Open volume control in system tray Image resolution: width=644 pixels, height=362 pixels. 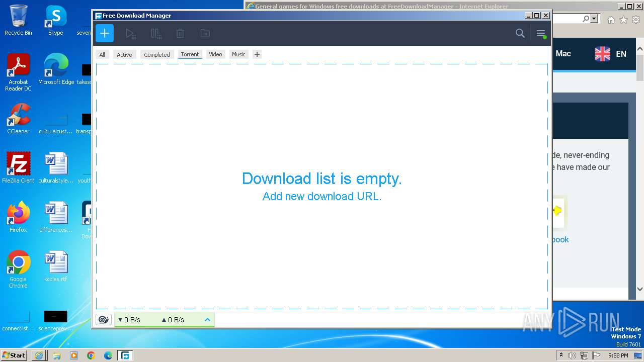click(572, 355)
